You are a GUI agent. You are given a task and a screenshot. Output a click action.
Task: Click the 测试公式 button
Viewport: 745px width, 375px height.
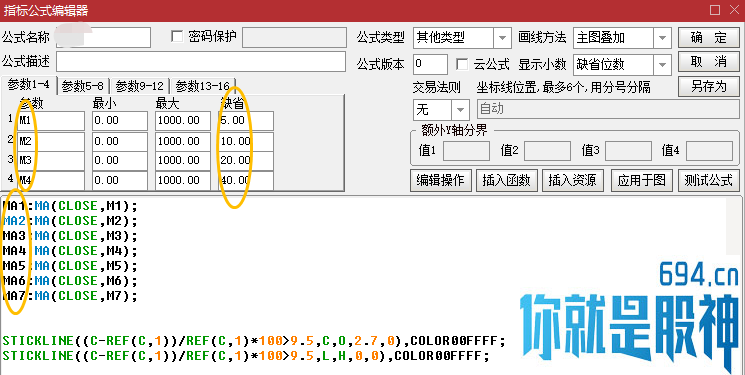point(708,180)
